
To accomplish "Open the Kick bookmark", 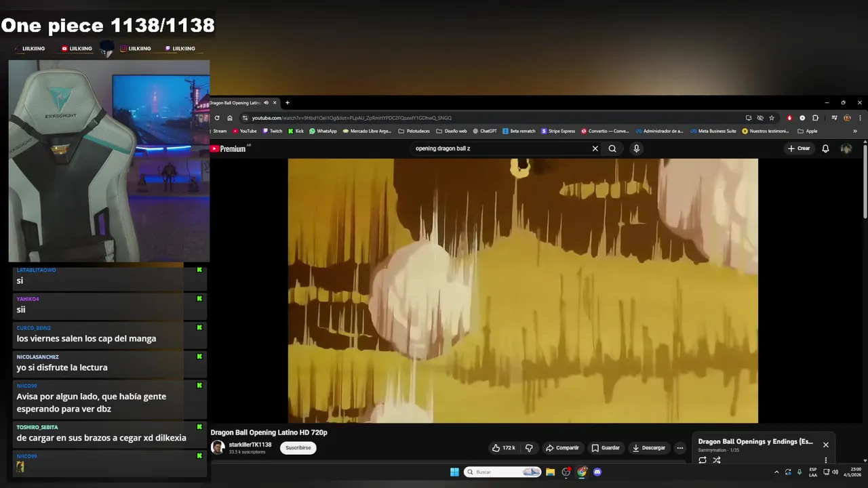I will [x=296, y=131].
